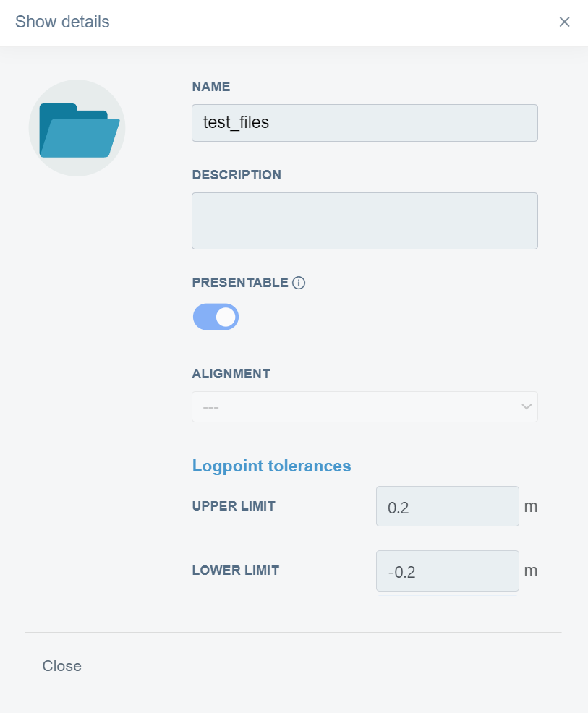Click the meter unit beside Upper Limit
This screenshot has height=713, width=588.
pos(531,506)
